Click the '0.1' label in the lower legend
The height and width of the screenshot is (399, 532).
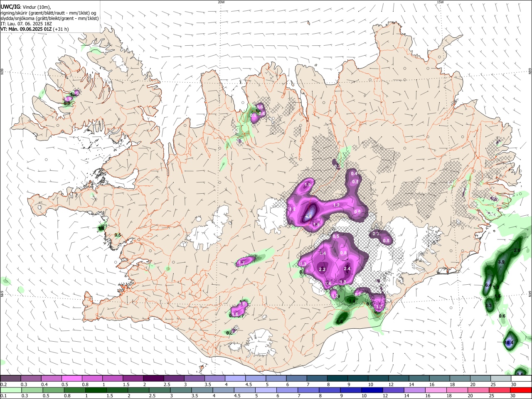(x=4, y=396)
